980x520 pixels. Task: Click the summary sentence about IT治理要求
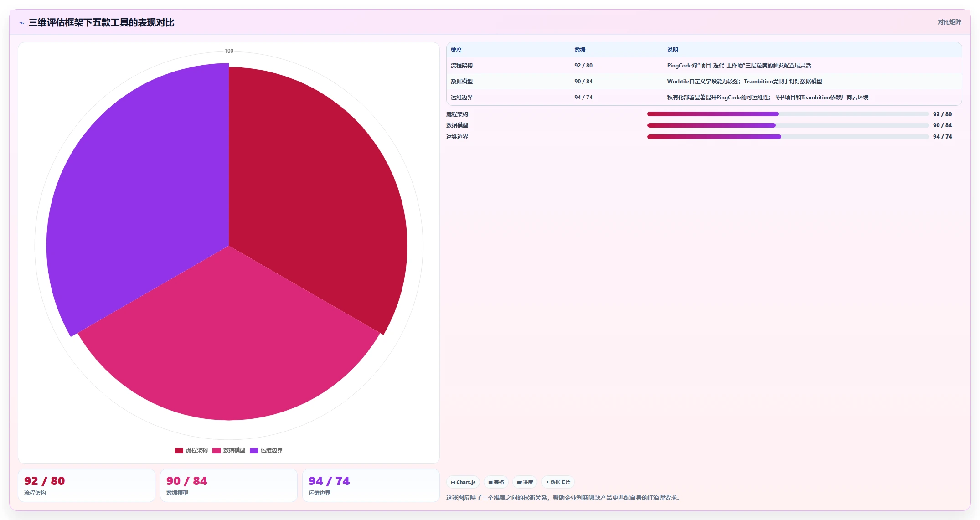click(x=564, y=498)
